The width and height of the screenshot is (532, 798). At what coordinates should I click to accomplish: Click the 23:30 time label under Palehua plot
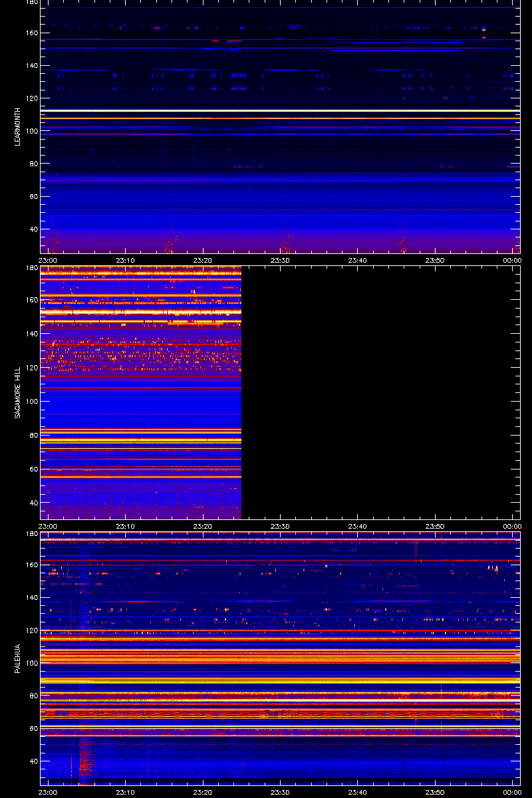click(x=280, y=793)
